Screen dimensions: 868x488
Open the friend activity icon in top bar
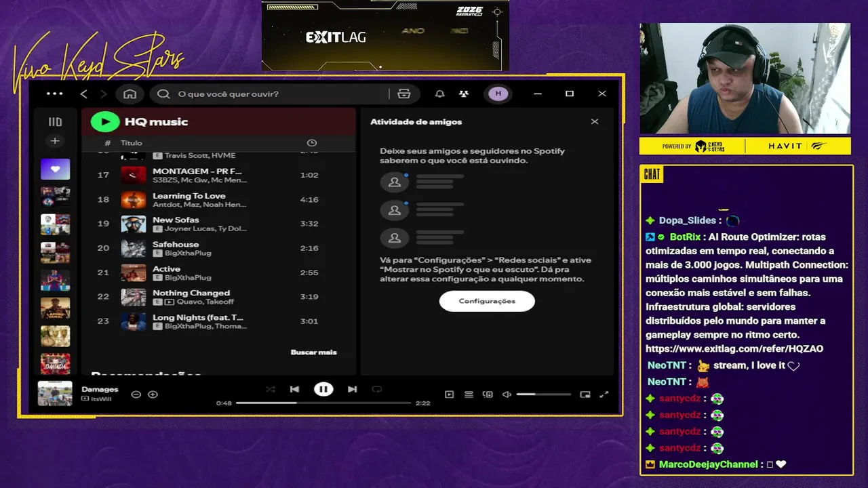(464, 94)
